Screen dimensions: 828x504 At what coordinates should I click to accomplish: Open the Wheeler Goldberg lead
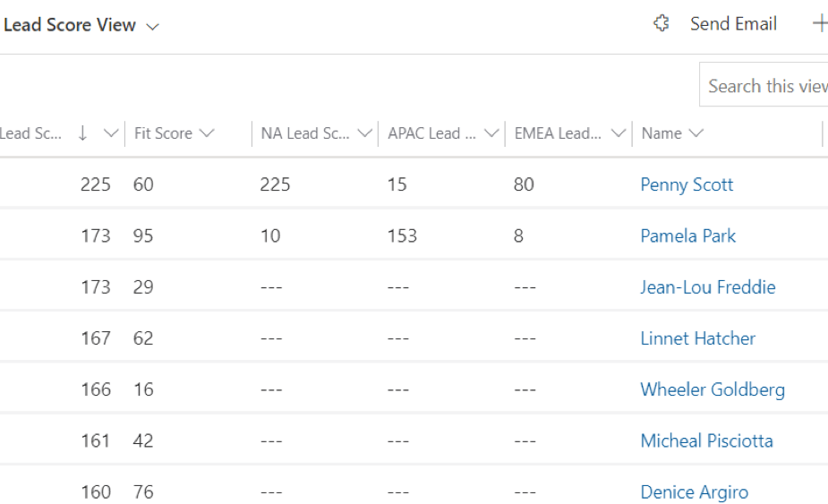pyautogui.click(x=712, y=389)
